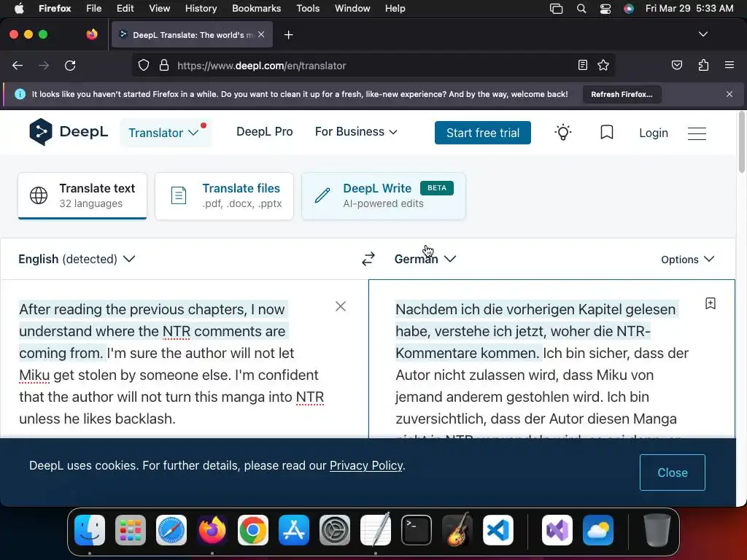Open Firefox application menu
747x560 pixels.
pyautogui.click(x=729, y=65)
